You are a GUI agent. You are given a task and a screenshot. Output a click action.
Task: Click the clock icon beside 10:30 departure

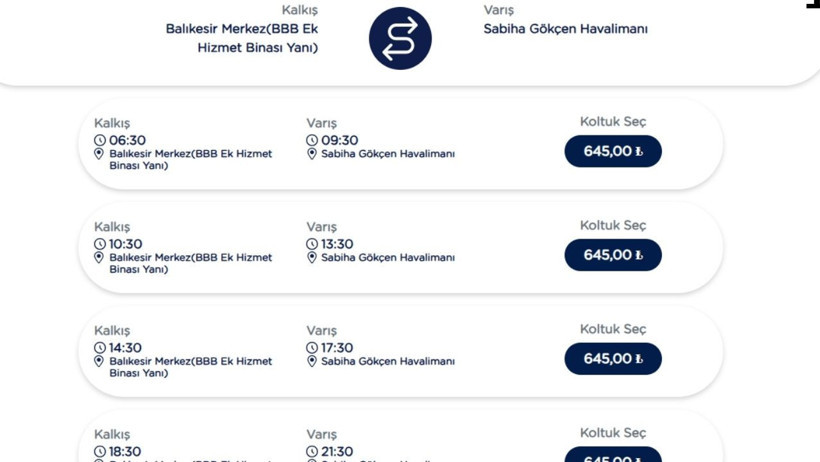[x=100, y=244]
